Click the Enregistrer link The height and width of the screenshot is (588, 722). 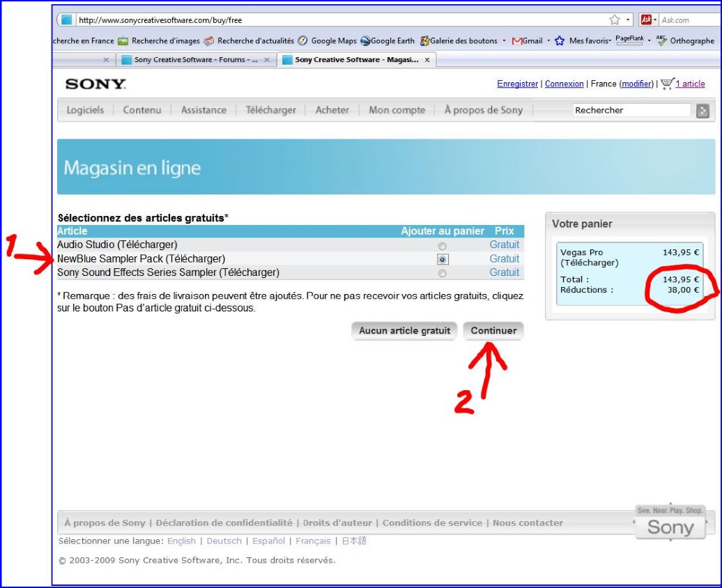(517, 84)
